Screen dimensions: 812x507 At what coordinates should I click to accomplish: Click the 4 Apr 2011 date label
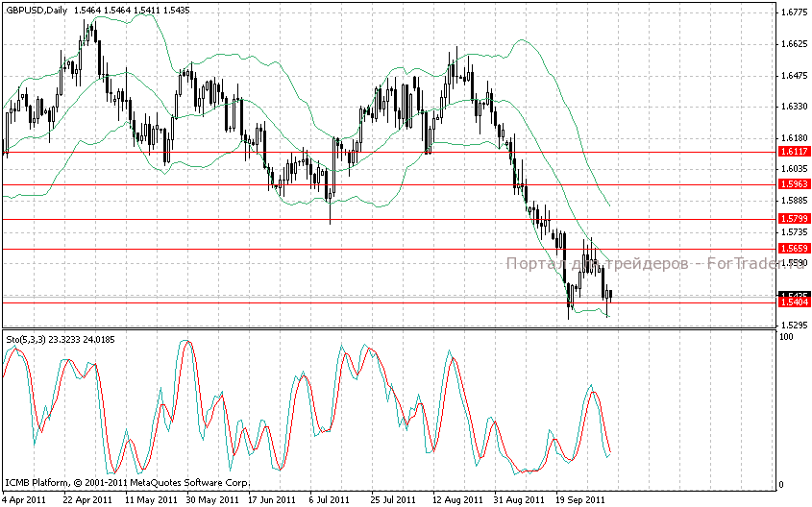(24, 500)
